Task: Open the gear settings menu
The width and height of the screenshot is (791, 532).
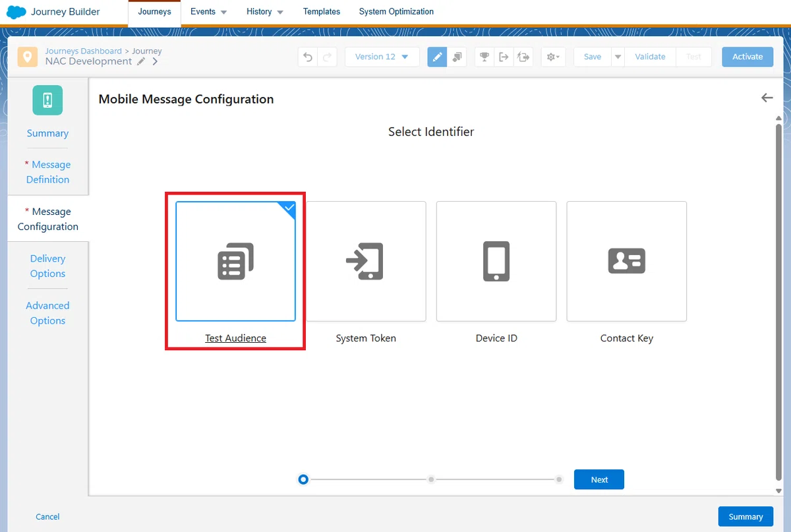Action: pos(553,57)
